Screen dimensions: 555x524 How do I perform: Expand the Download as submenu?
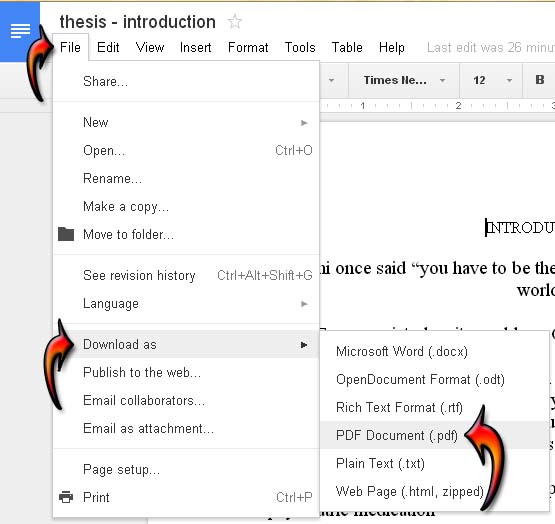186,344
